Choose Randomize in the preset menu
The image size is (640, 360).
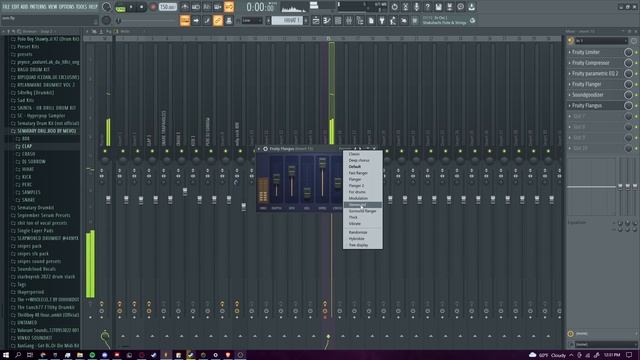point(358,232)
